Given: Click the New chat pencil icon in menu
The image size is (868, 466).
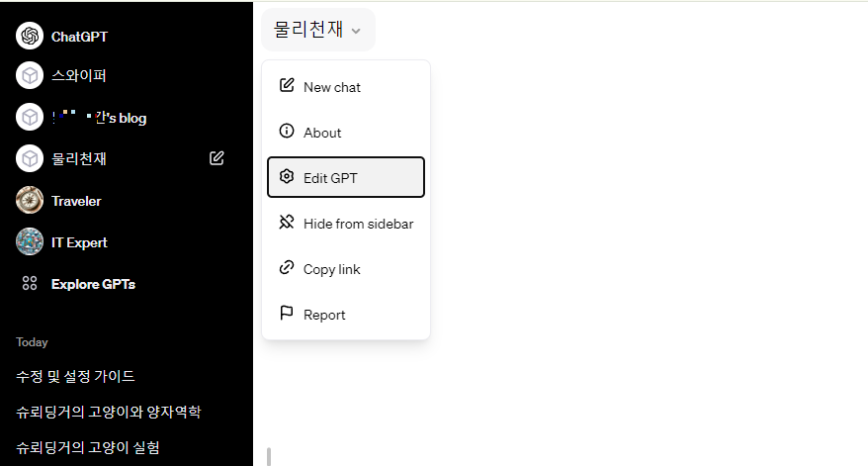Looking at the screenshot, I should coord(287,85).
